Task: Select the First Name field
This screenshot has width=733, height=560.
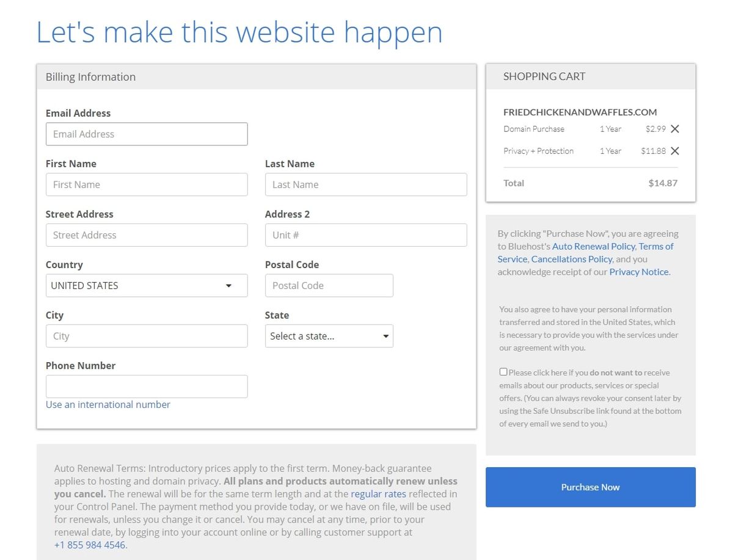Action: coord(147,184)
